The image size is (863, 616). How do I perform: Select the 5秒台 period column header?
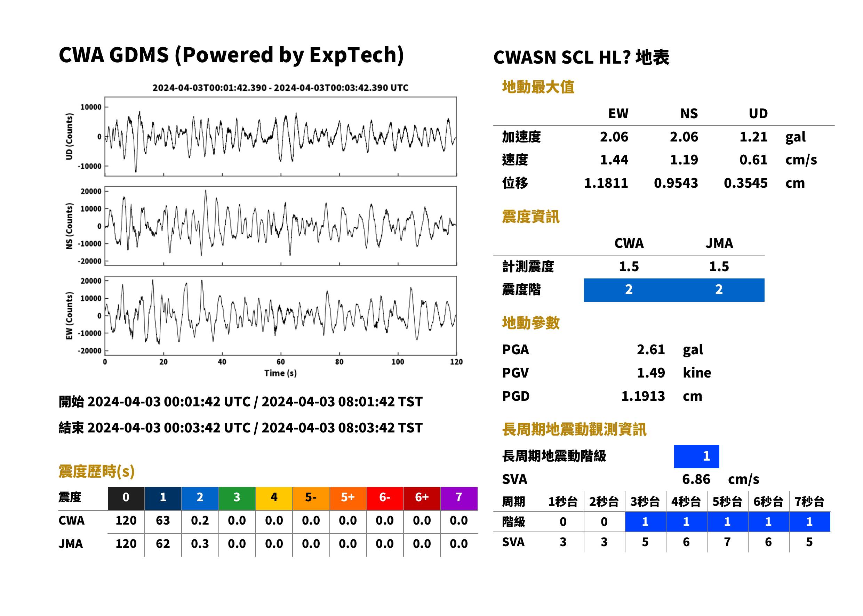pos(727,501)
